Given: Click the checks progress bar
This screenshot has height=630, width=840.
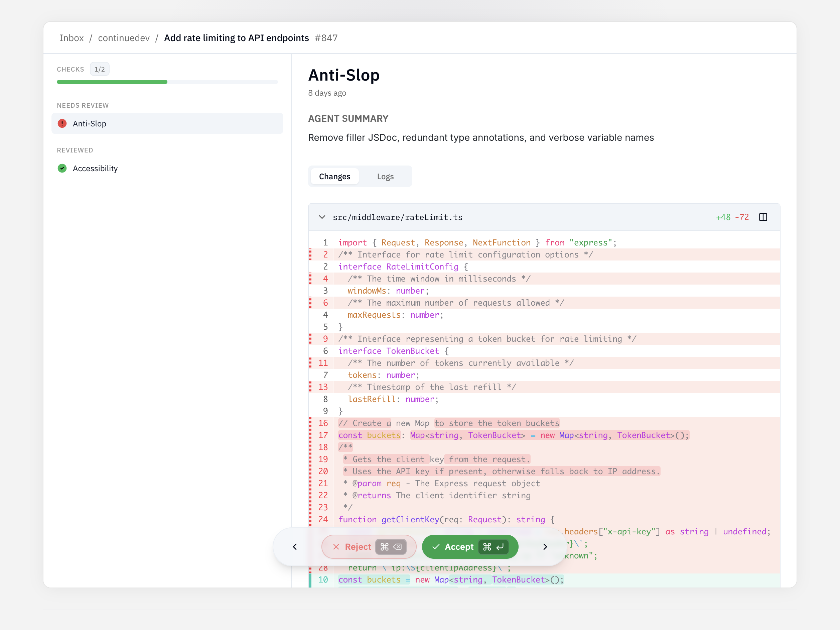Looking at the screenshot, I should (x=167, y=82).
